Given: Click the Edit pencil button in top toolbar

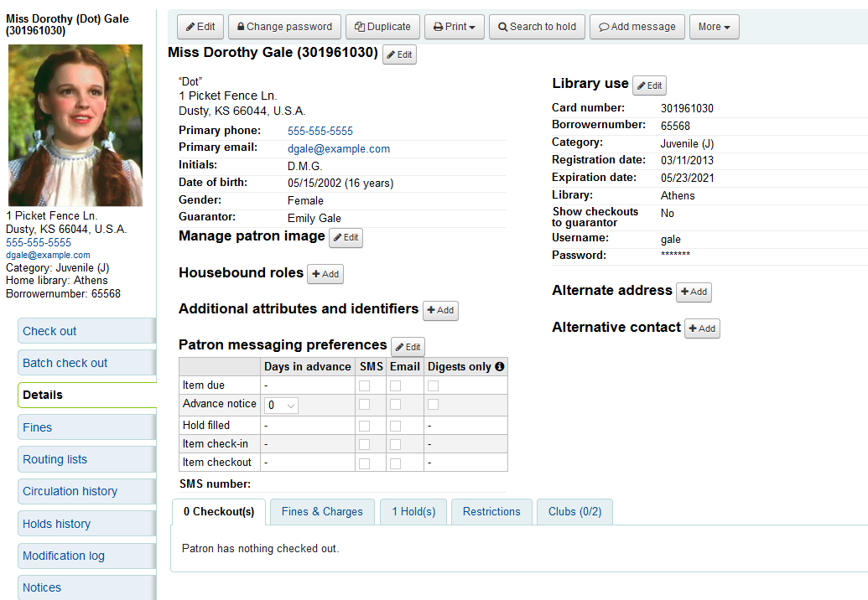Looking at the screenshot, I should click(200, 27).
